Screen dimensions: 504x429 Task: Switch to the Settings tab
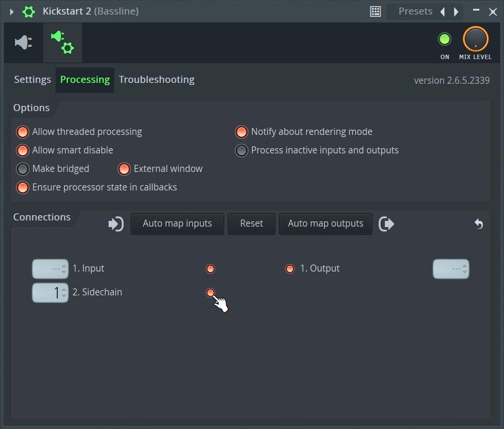(x=33, y=80)
